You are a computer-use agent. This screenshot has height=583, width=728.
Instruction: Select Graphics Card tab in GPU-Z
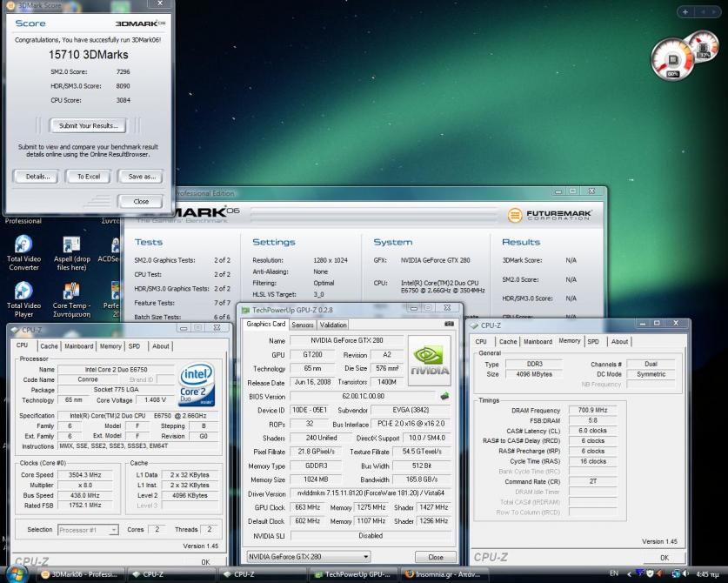tap(265, 324)
